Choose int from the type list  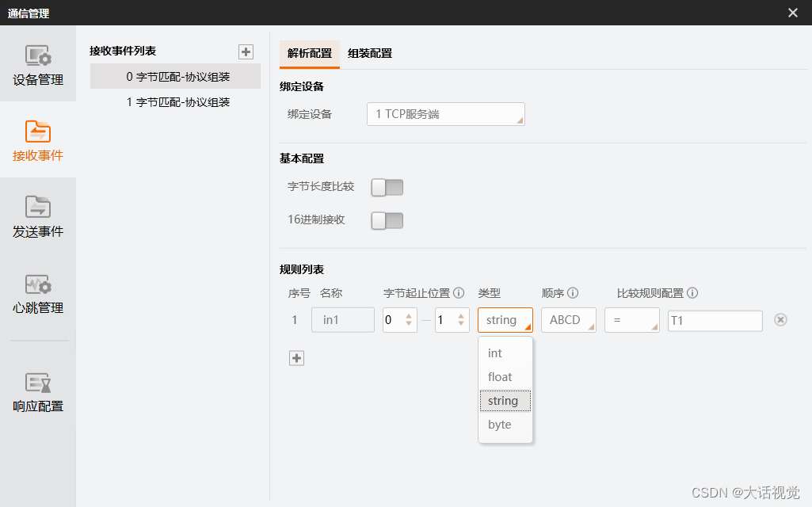[505, 353]
